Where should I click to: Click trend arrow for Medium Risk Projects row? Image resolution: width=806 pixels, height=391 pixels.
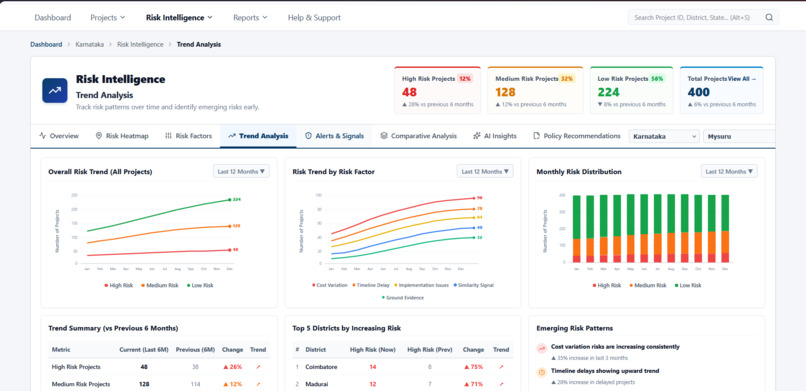258,384
